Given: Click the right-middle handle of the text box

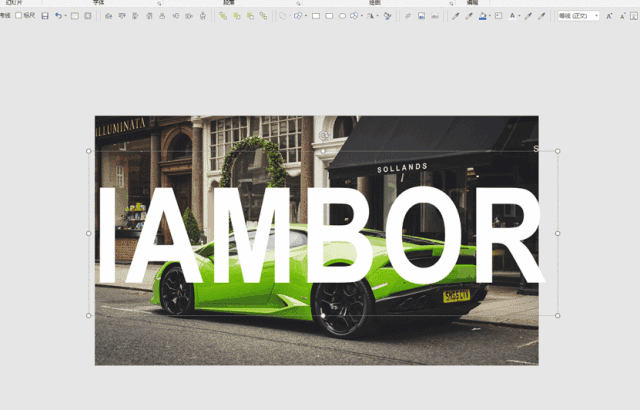Looking at the screenshot, I should coord(558,233).
